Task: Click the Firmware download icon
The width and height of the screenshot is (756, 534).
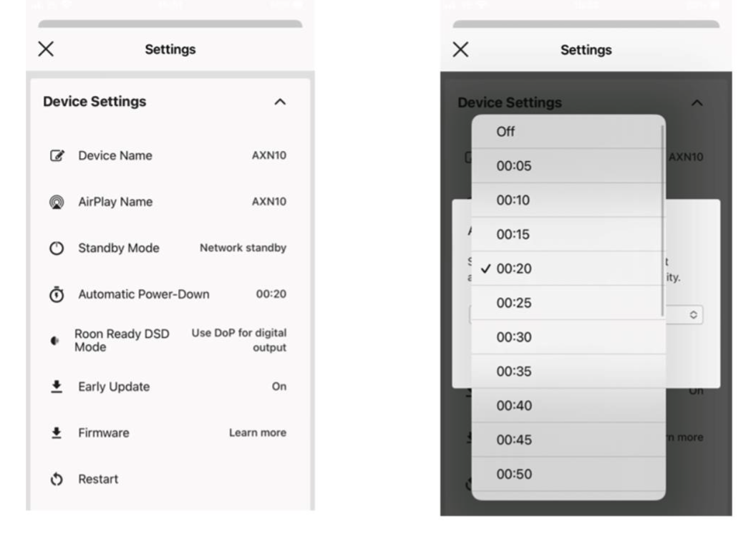Action: [56, 433]
